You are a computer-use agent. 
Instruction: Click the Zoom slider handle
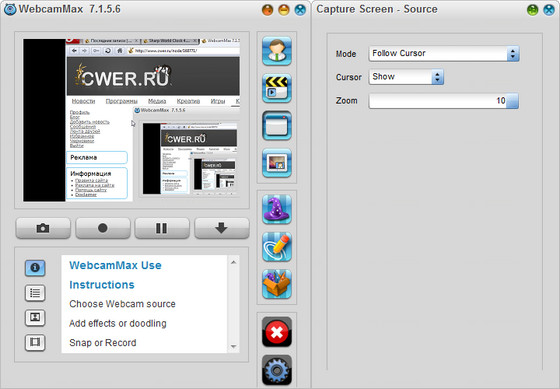(x=512, y=101)
